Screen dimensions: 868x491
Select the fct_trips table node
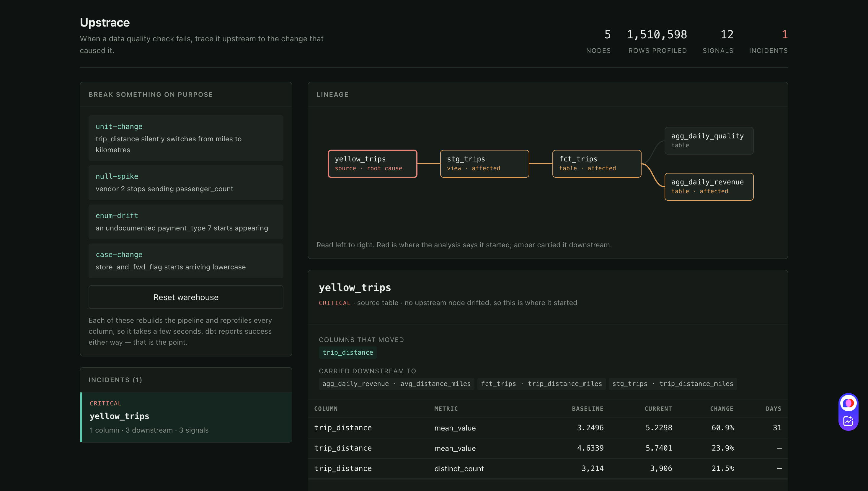597,163
